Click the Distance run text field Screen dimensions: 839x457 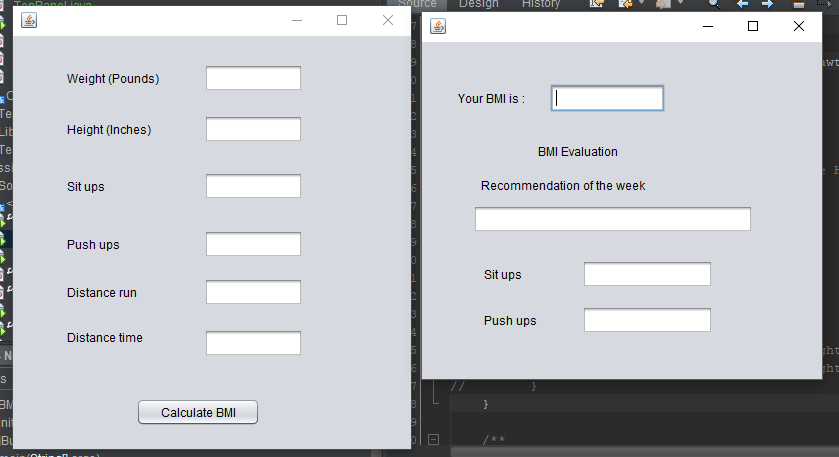click(253, 292)
